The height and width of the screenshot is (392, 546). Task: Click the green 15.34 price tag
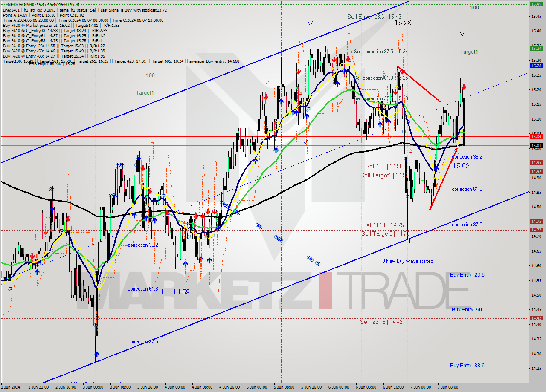(536, 48)
